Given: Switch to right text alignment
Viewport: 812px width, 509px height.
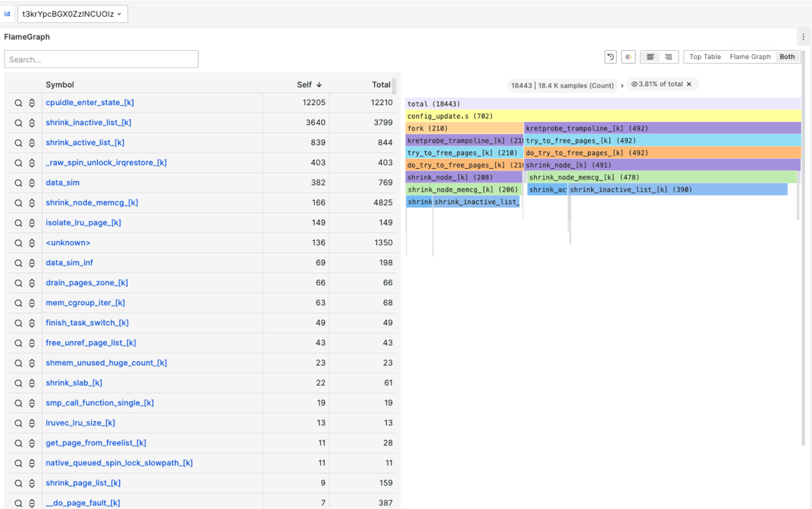Looking at the screenshot, I should pos(669,57).
